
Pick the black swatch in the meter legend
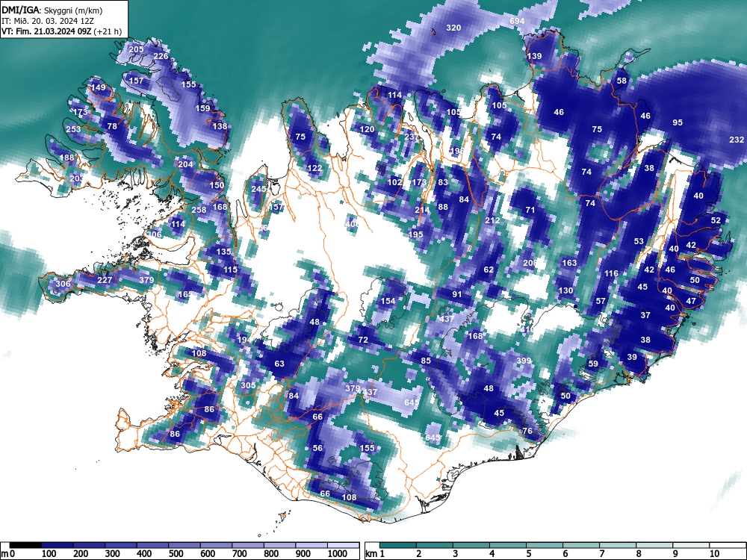[x=25, y=545]
